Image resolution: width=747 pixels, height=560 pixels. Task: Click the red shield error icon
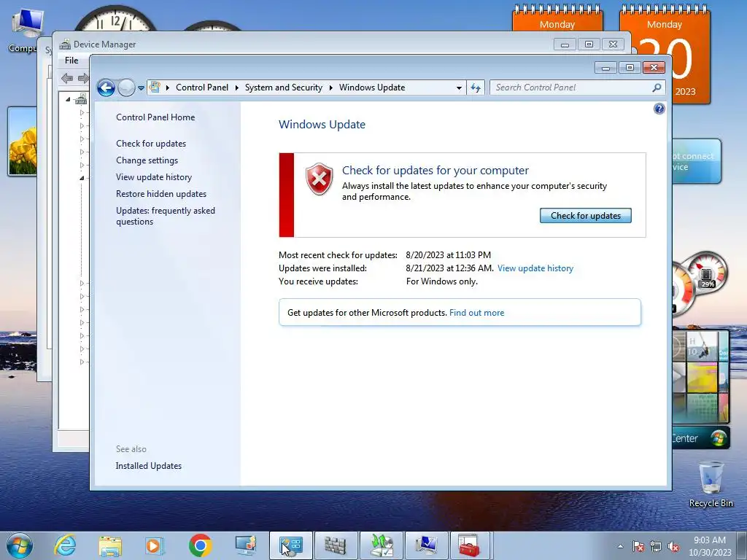320,179
